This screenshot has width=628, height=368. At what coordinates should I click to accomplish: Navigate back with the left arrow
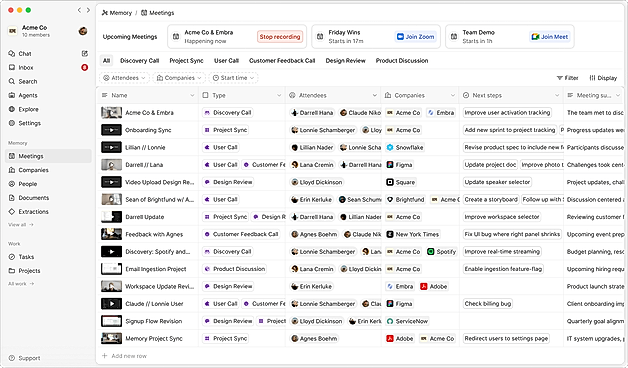click(79, 10)
